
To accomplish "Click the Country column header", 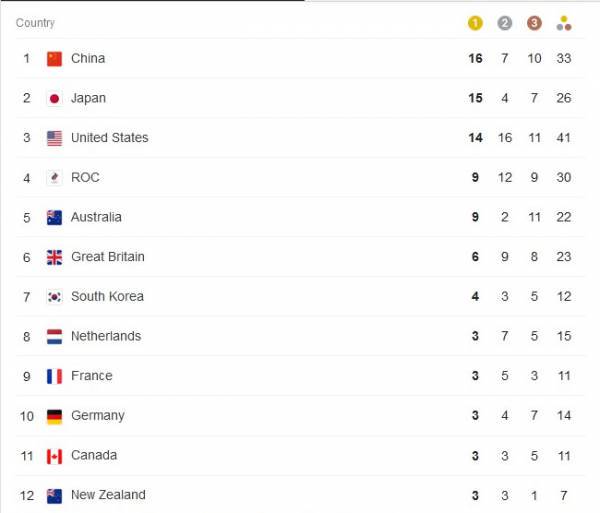I will 35,23.
